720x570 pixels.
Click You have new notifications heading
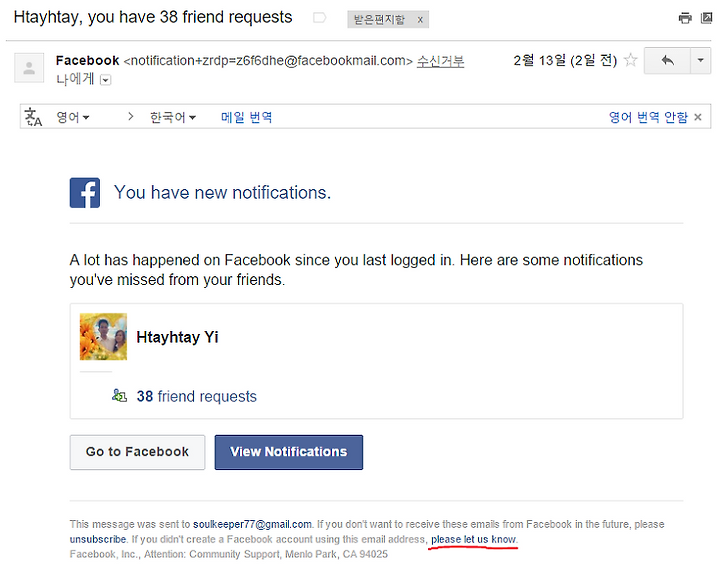(222, 192)
